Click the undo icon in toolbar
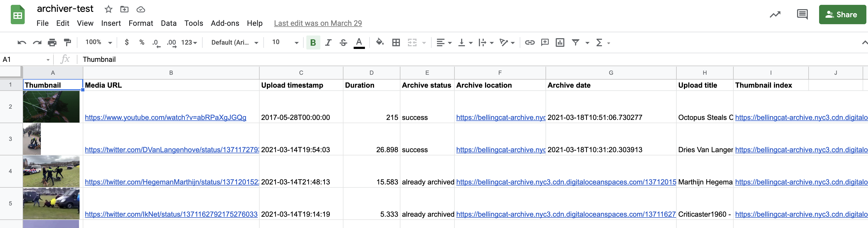Image resolution: width=868 pixels, height=228 pixels. point(21,42)
